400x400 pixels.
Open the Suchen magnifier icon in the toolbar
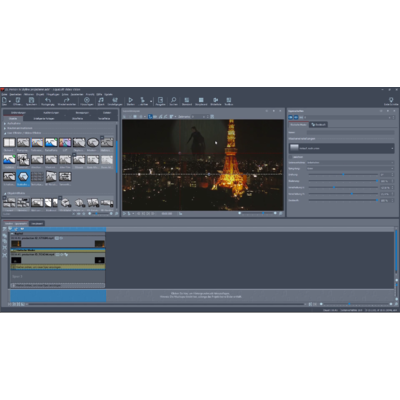pyautogui.click(x=173, y=100)
